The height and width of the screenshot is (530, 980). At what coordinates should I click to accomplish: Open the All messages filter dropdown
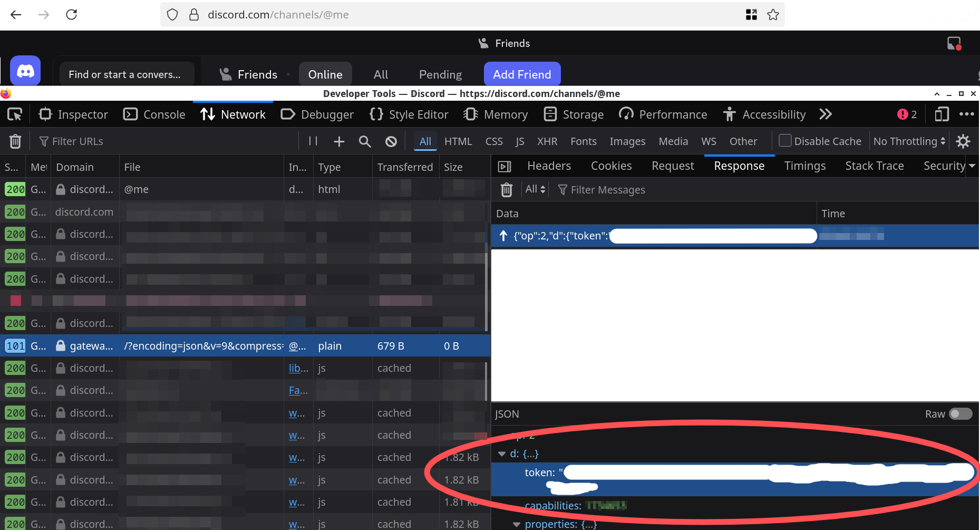(x=536, y=189)
